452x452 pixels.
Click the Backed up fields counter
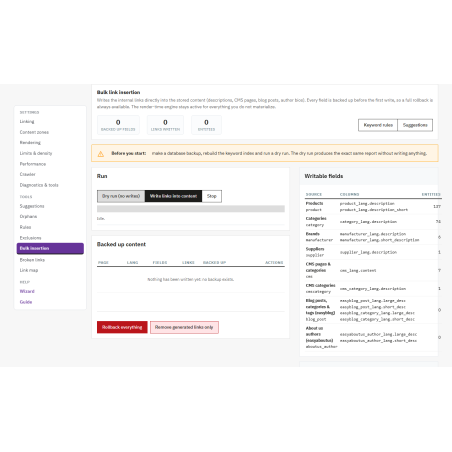(118, 125)
